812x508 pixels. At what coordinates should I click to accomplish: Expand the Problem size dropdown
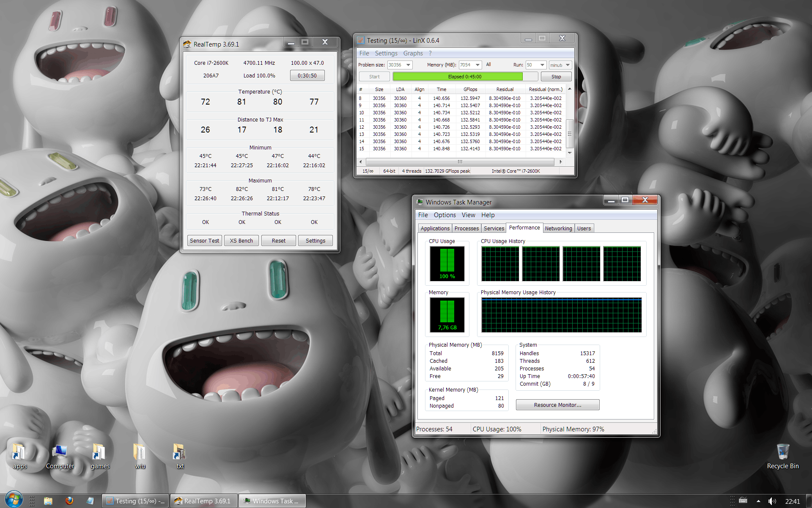point(408,65)
